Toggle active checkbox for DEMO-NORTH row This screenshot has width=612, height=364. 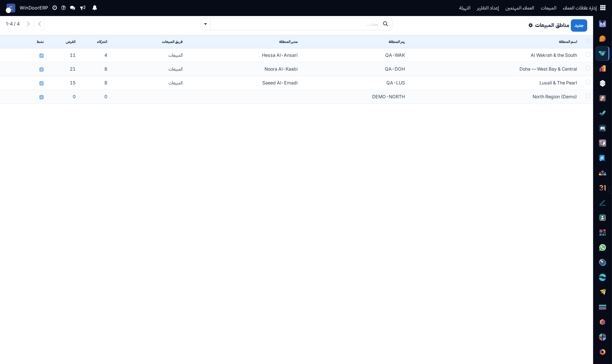[42, 97]
